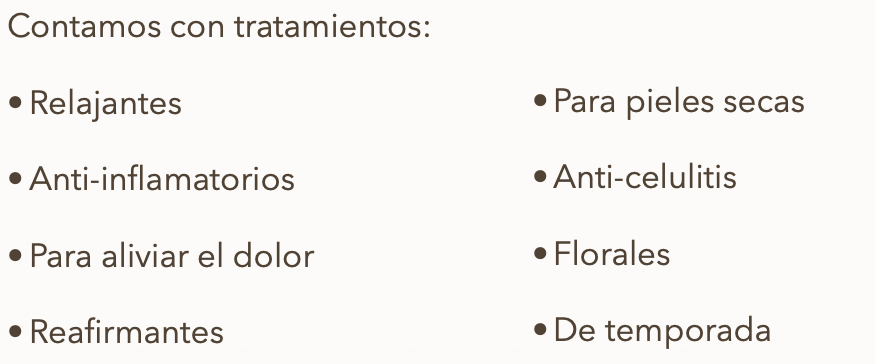Click the bullet point before Reafirmantes
This screenshot has width=875, height=364.
click(x=15, y=332)
